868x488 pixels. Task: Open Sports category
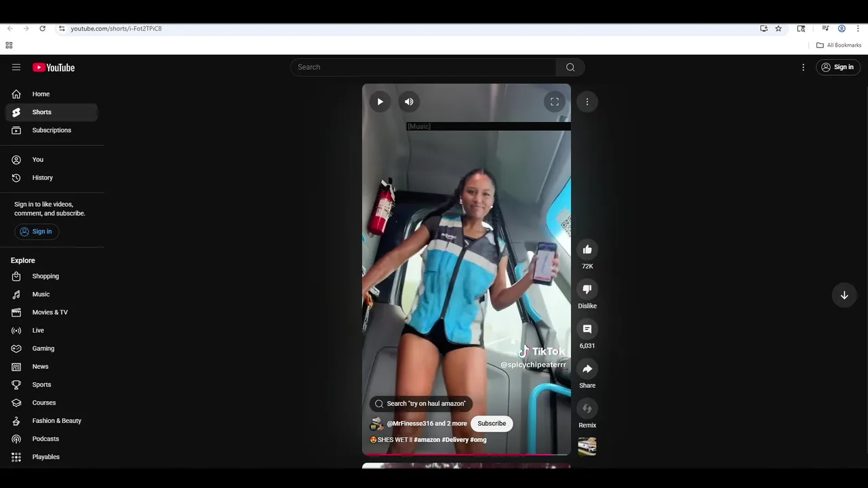click(x=52, y=384)
